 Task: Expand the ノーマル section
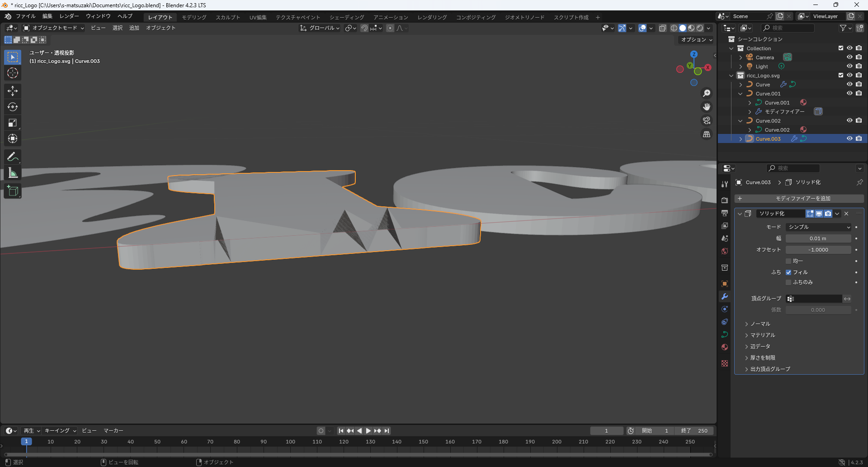760,324
